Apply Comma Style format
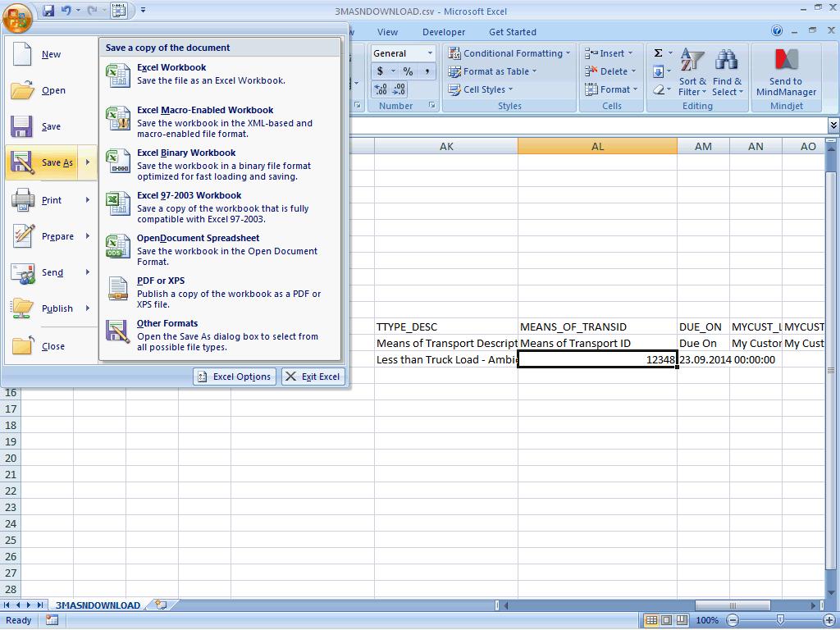 pyautogui.click(x=427, y=71)
